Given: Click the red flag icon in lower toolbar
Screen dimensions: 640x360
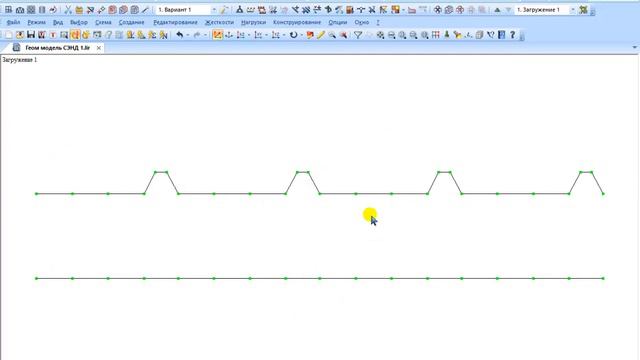Looking at the screenshot, I should tap(310, 35).
